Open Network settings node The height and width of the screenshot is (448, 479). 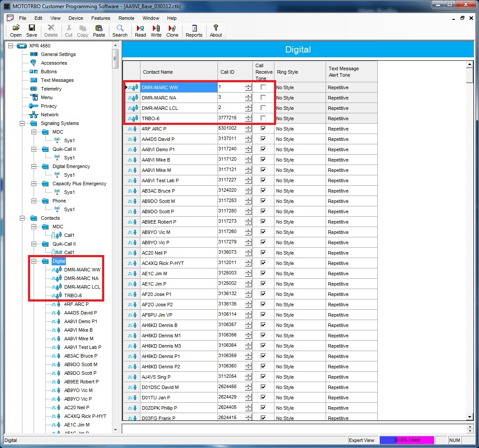click(x=50, y=115)
